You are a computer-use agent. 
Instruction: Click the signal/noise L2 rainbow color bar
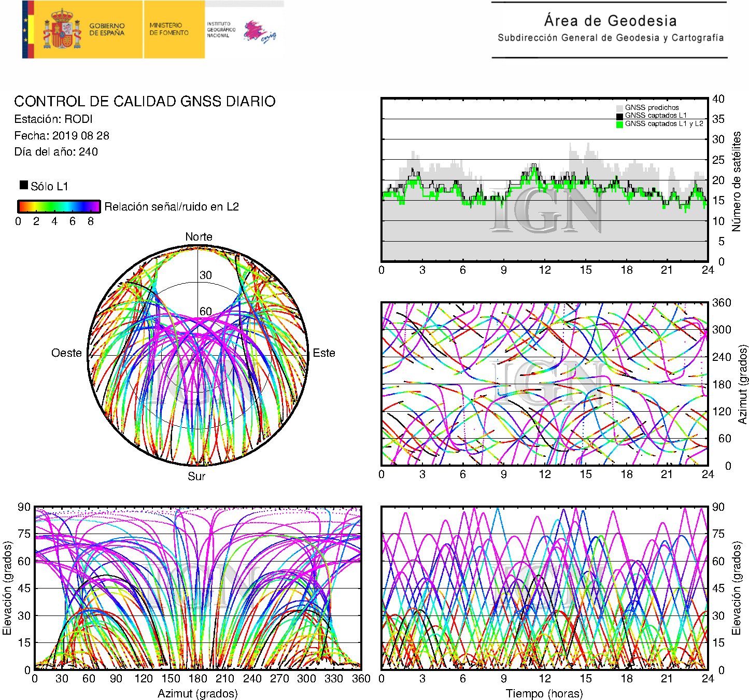pyautogui.click(x=59, y=206)
